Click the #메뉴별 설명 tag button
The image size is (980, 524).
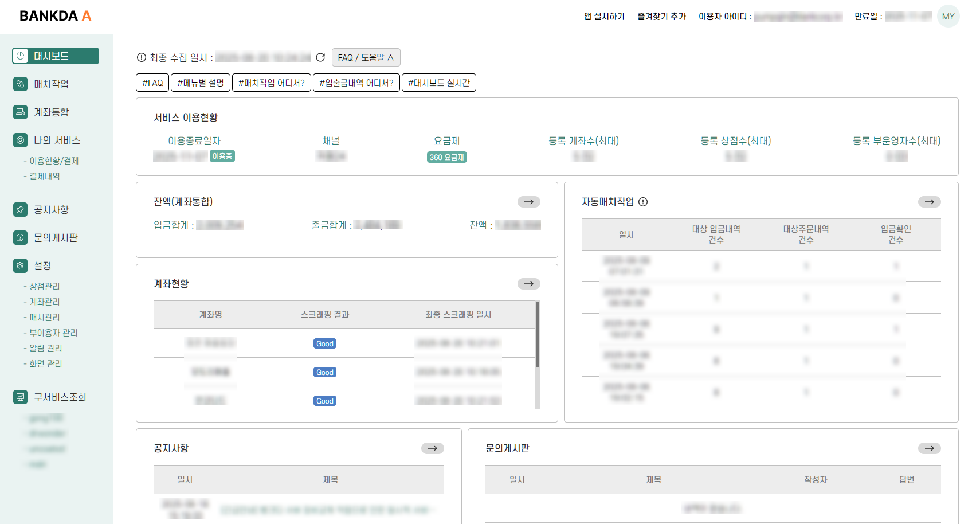(x=201, y=83)
